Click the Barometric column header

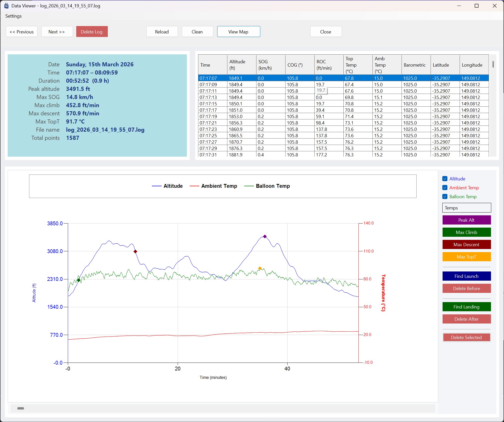416,65
